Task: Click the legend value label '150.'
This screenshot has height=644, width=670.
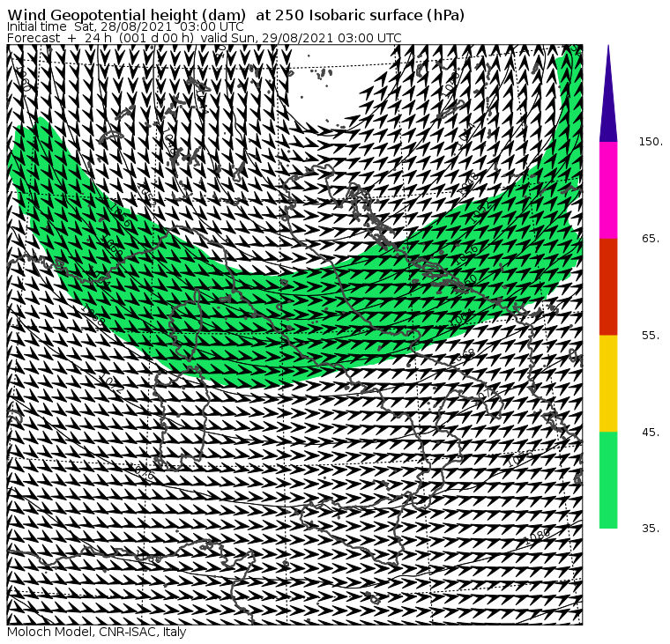Action: pyautogui.click(x=651, y=142)
